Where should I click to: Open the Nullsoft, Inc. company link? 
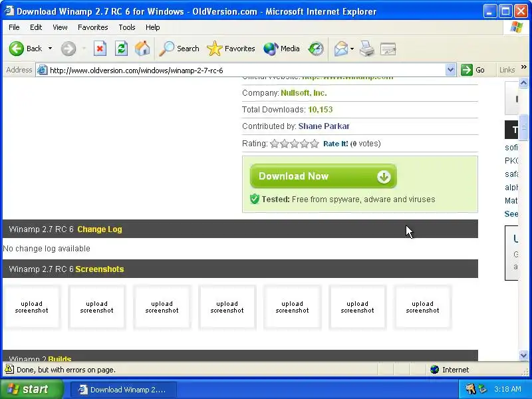[x=304, y=93]
